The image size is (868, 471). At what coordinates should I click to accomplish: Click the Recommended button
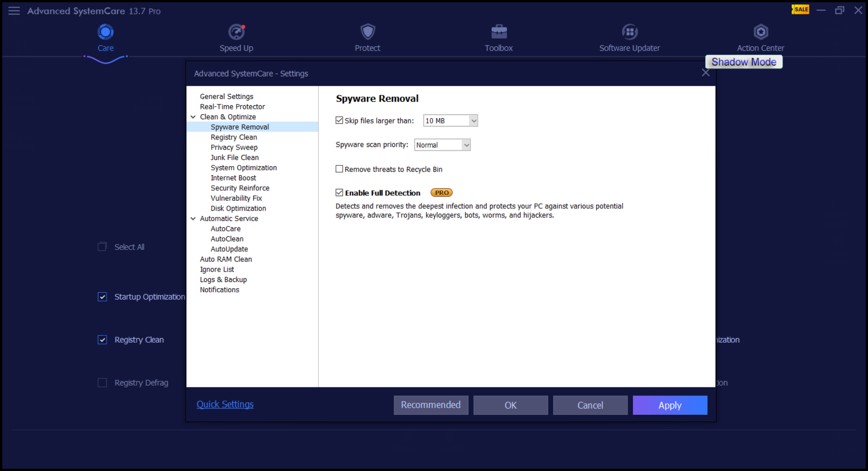point(431,405)
